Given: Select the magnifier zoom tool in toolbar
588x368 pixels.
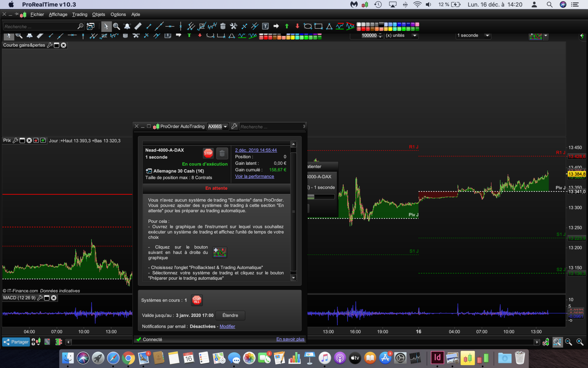Looking at the screenshot, I should (116, 26).
